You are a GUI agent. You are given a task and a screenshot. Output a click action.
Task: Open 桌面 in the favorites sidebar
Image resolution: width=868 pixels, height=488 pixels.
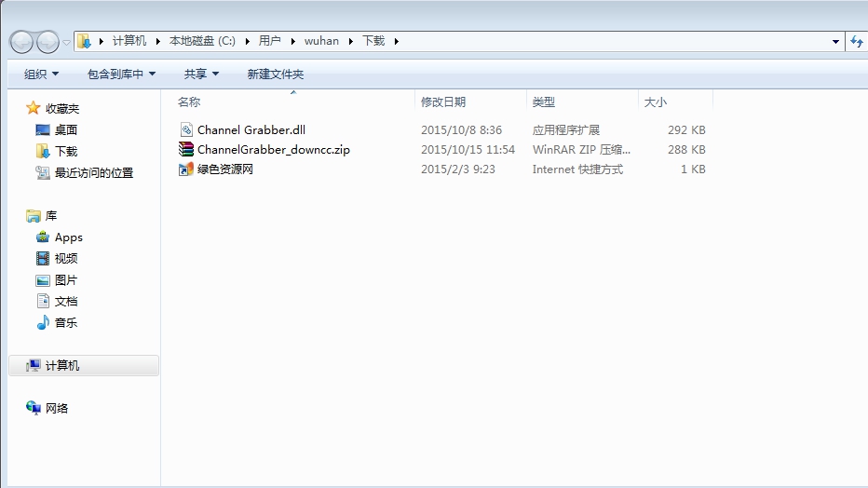pyautogui.click(x=65, y=130)
